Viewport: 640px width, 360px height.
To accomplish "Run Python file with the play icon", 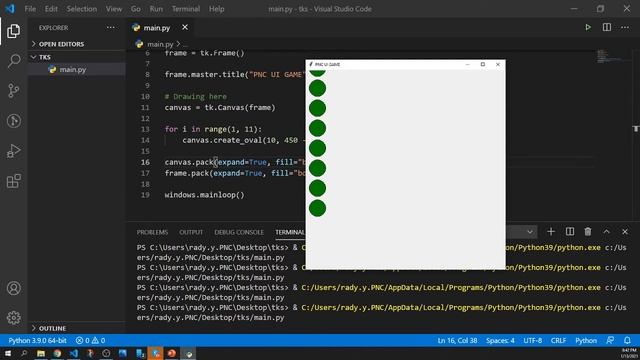I will coord(588,27).
